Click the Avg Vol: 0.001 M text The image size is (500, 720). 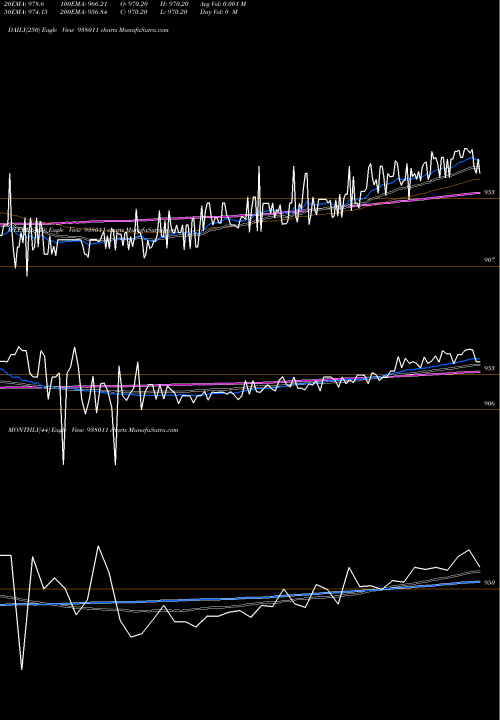pyautogui.click(x=223, y=4)
